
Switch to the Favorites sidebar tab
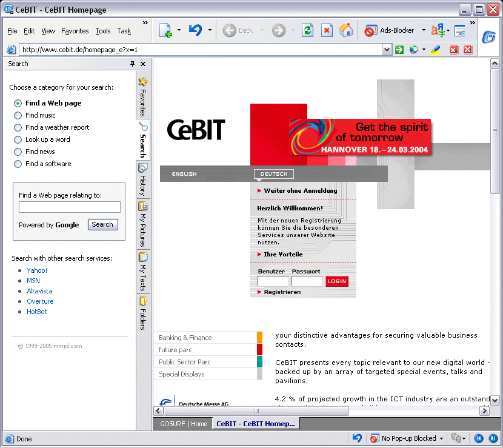pos(143,96)
